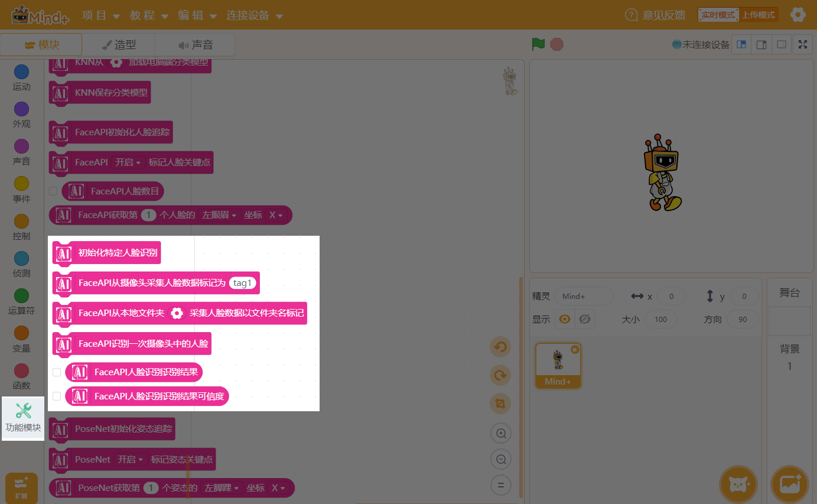Screen dimensions: 817x504
Task: Switch to 上传模式
Action: pyautogui.click(x=759, y=15)
